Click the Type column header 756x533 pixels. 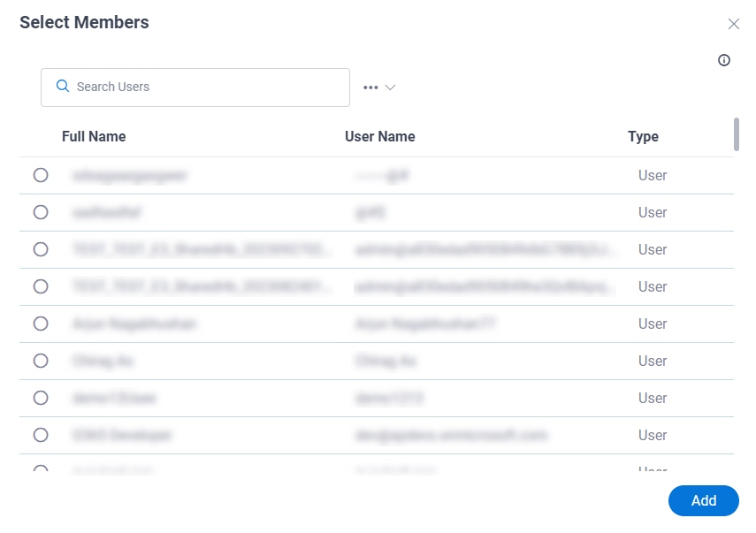(x=643, y=136)
